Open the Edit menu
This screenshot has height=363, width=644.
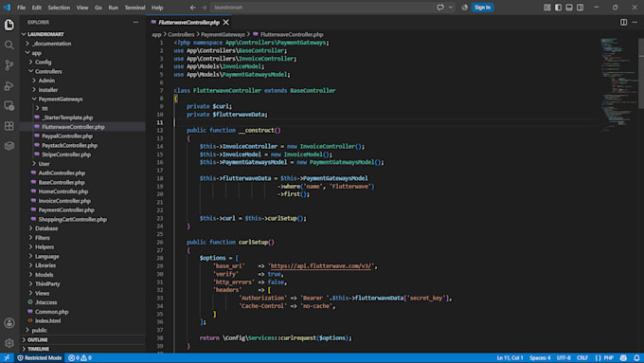37,8
